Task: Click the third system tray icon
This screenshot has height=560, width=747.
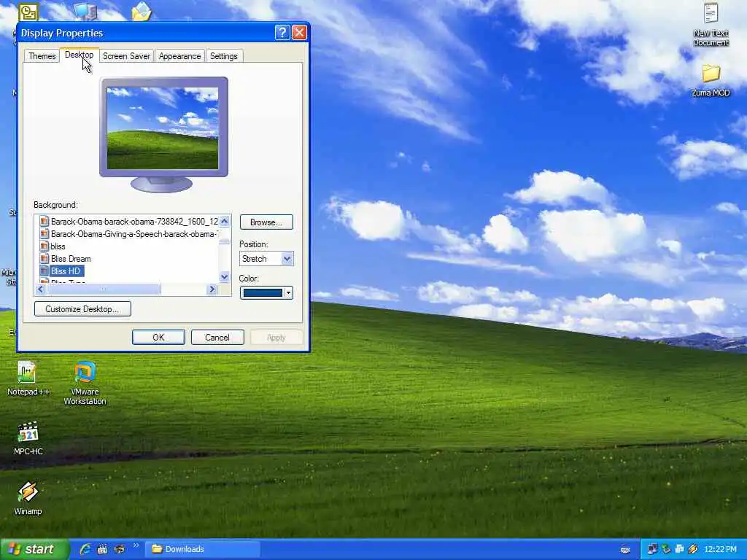Action: coord(679,549)
